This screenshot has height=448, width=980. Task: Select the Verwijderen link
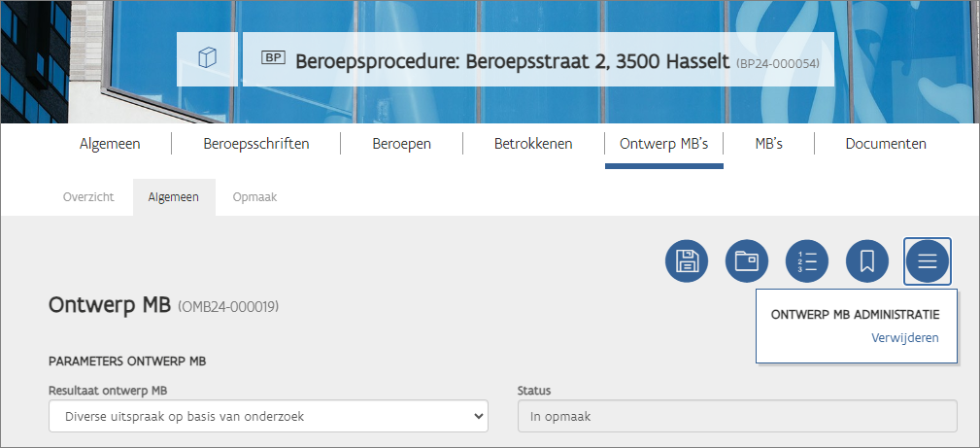tap(904, 338)
